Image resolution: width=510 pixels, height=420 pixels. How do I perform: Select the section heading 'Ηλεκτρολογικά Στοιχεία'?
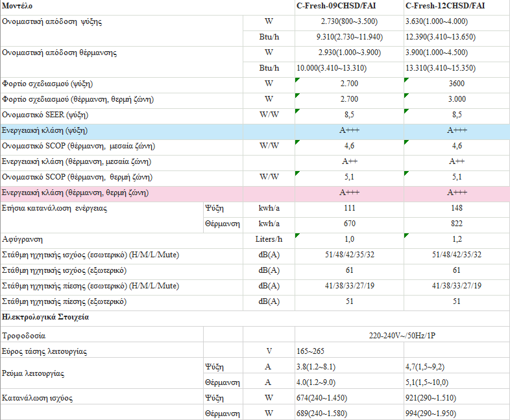click(45, 317)
